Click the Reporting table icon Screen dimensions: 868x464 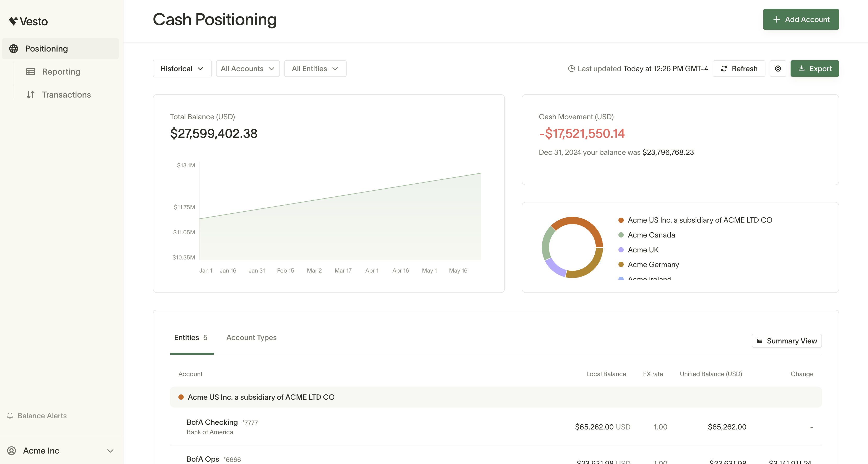coord(31,71)
